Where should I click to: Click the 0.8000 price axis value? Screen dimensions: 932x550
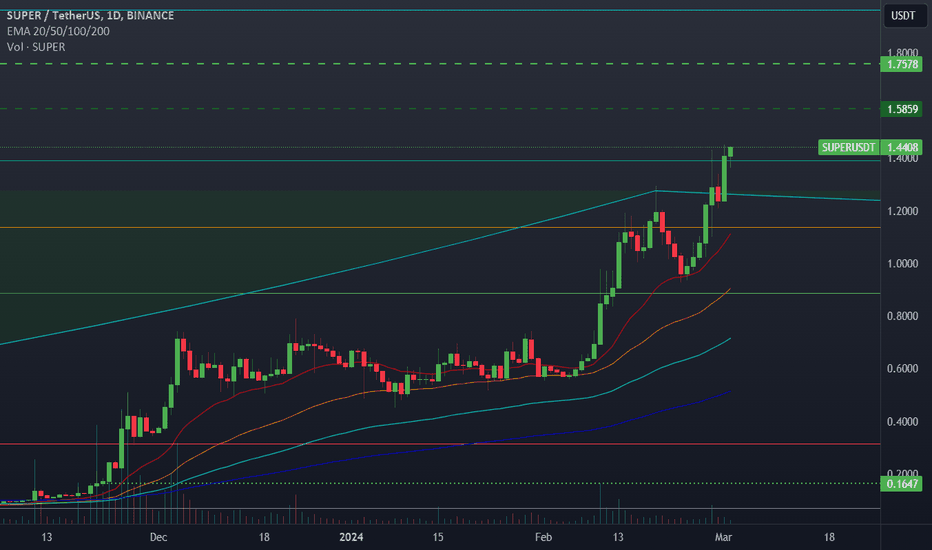coord(902,316)
